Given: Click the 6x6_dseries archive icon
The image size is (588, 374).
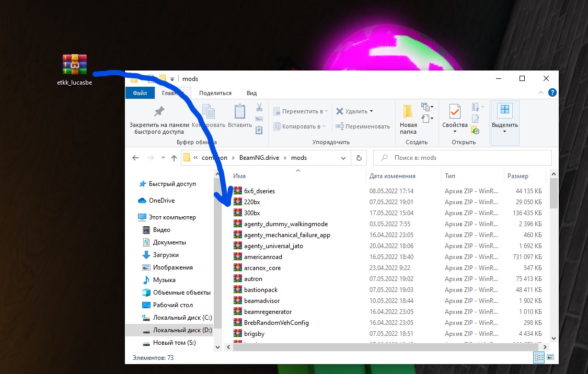Looking at the screenshot, I should (237, 191).
